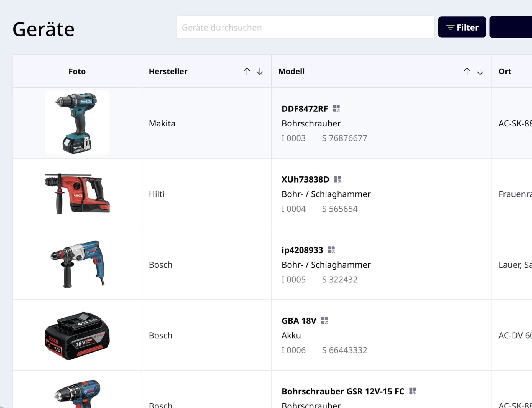Click QR code icon beside XUh73838D
The height and width of the screenshot is (408, 532).
pos(337,179)
